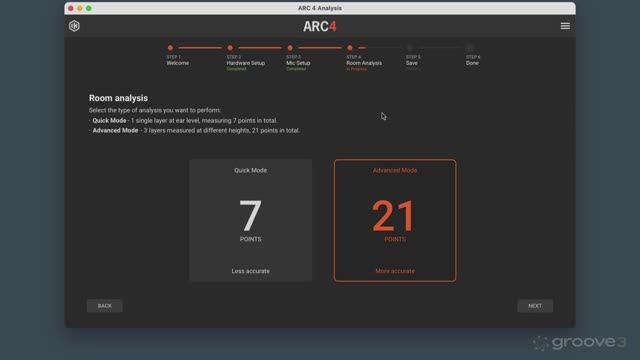The height and width of the screenshot is (360, 640).
Task: Click the Step 6 Done marker
Action: pos(469,48)
